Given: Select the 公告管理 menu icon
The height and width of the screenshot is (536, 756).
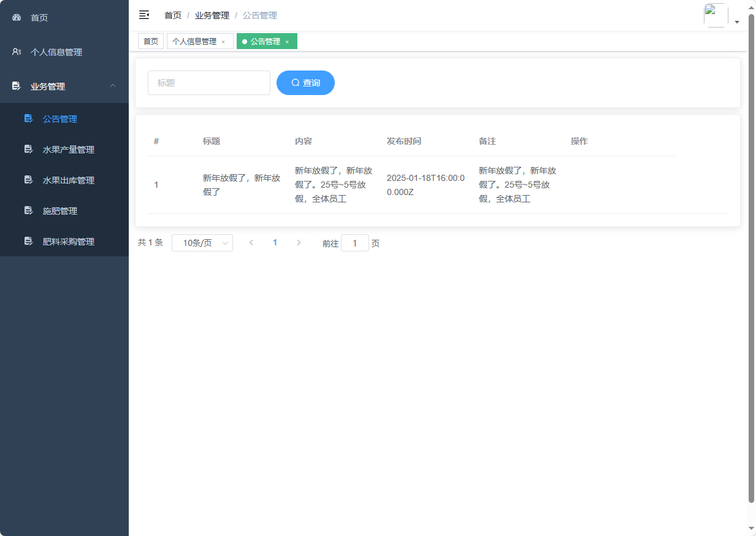Looking at the screenshot, I should (28, 118).
